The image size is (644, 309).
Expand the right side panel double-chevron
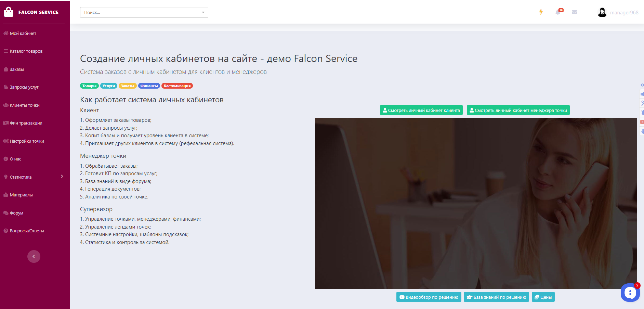[x=642, y=85]
